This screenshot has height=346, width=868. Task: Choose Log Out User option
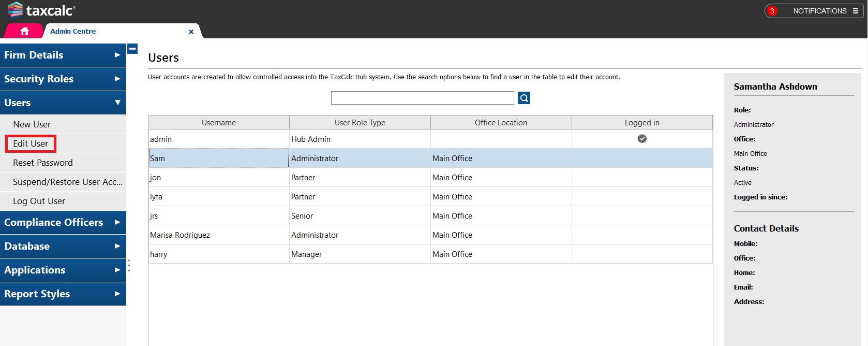click(x=39, y=201)
